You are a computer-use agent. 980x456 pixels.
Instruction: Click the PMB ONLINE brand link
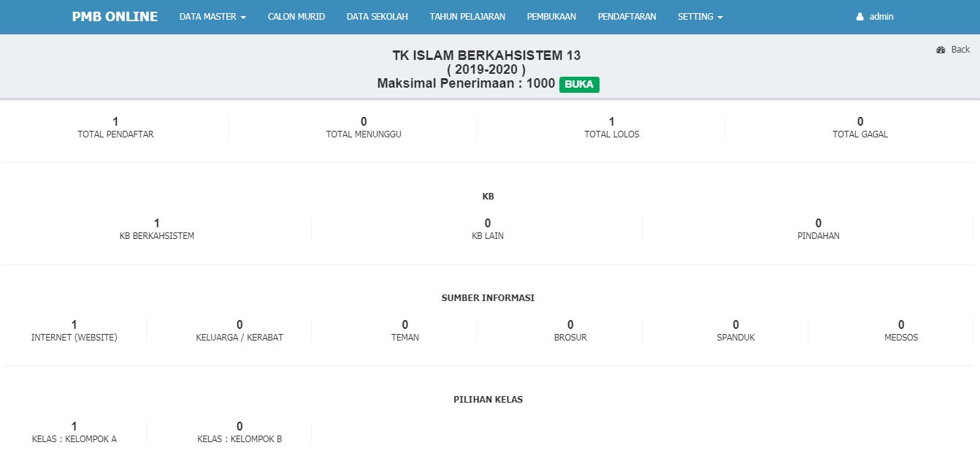115,17
